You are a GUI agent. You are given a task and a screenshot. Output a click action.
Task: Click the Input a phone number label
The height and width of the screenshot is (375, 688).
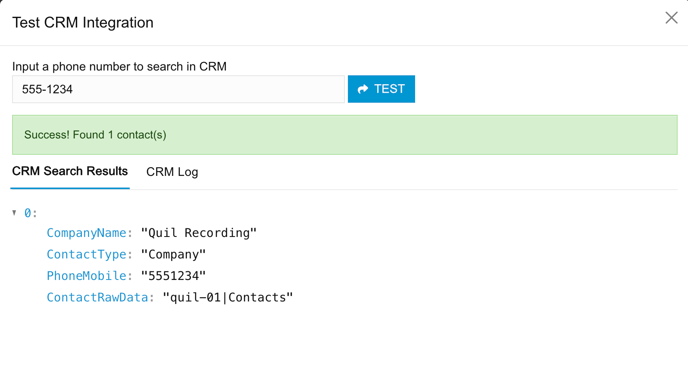pyautogui.click(x=119, y=67)
